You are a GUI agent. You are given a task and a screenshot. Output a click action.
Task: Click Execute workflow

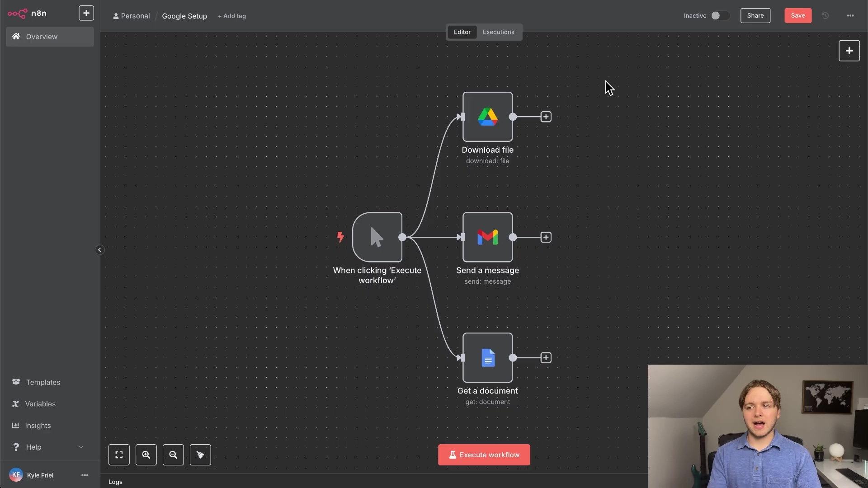tap(484, 455)
